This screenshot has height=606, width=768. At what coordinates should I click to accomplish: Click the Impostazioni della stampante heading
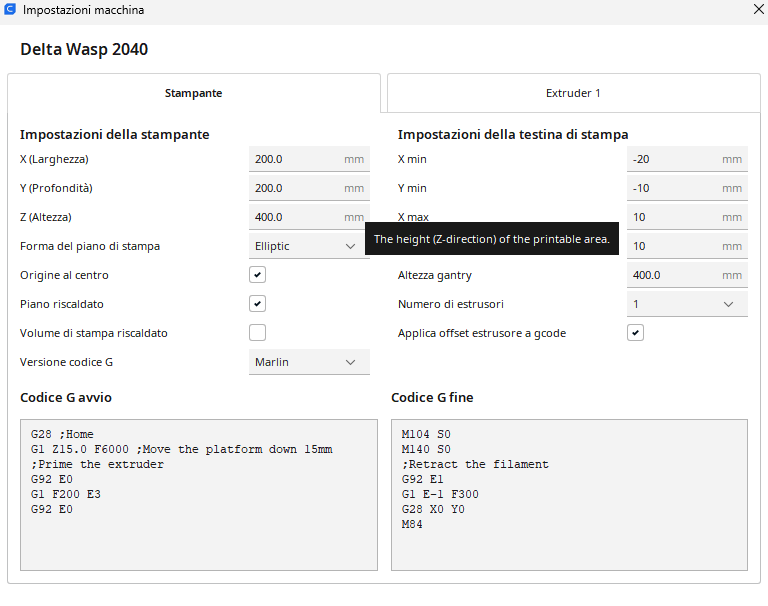pyautogui.click(x=115, y=134)
